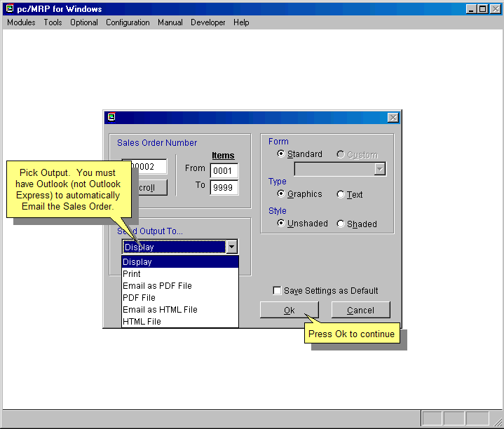The width and height of the screenshot is (504, 429).
Task: Expand the custom form dropdown list
Action: [x=379, y=169]
